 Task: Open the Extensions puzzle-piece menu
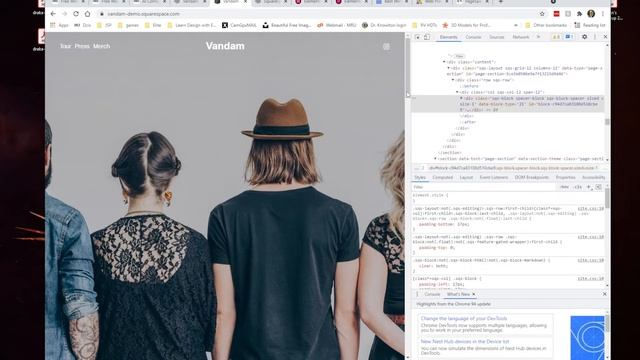[x=579, y=14]
